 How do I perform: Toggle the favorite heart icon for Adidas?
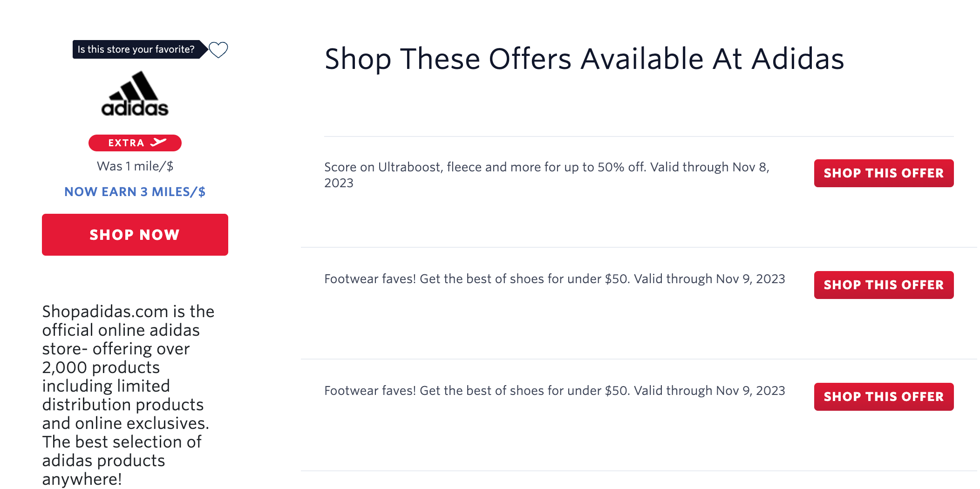(x=218, y=49)
